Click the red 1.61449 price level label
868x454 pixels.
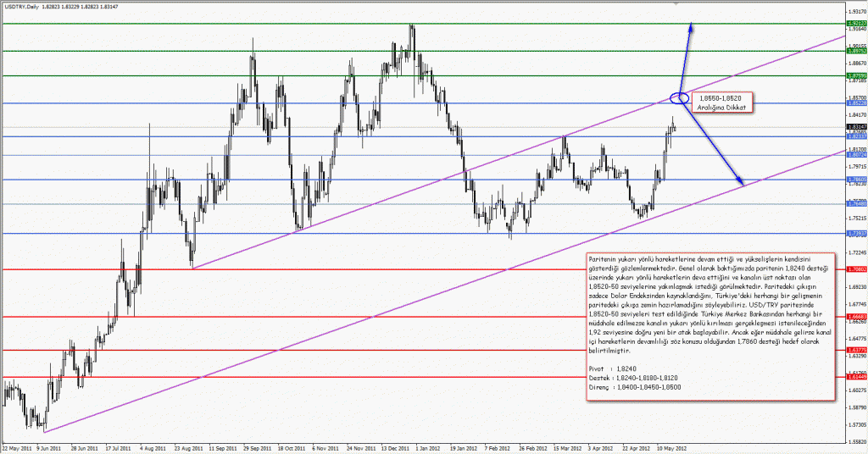click(856, 377)
